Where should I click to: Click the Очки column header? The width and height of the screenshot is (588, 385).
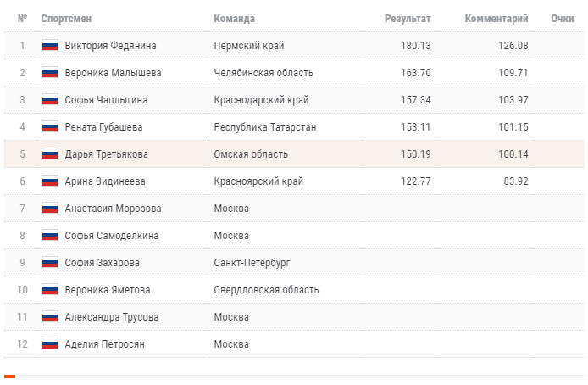(562, 19)
